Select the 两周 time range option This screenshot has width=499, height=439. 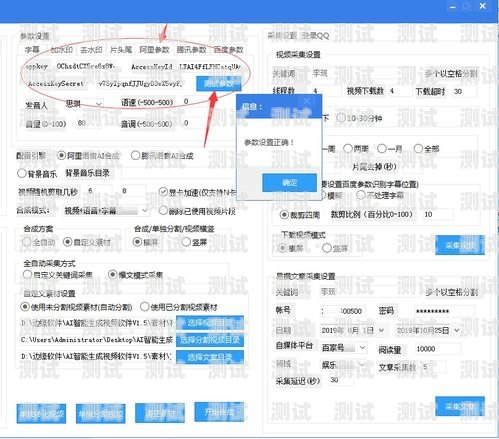pos(356,148)
